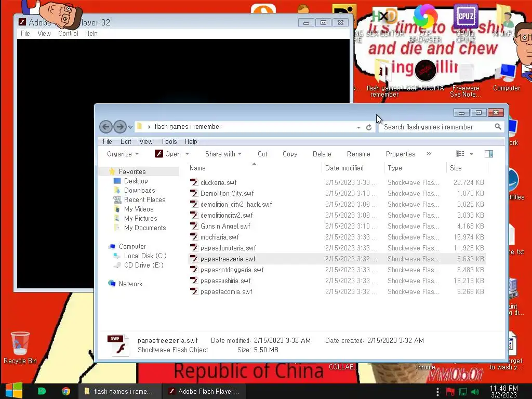Click the mochiaria.swf file icon
This screenshot has height=399, width=532.
(x=194, y=237)
